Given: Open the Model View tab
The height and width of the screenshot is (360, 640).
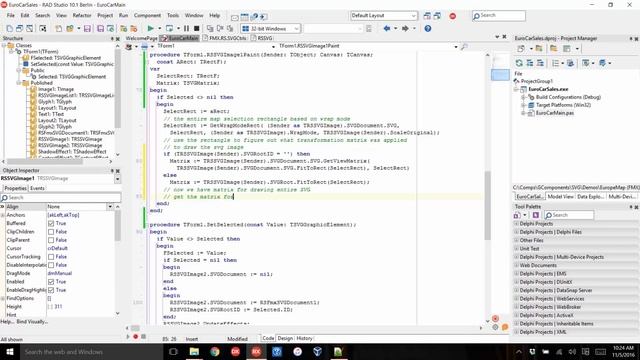Looking at the screenshot, I should click(560, 197).
